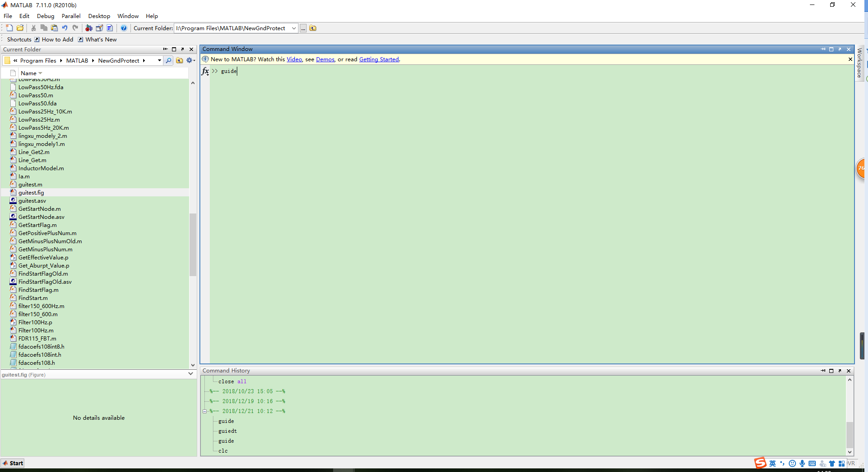Open the Workspace side tab
The image size is (868, 472).
pos(859,63)
